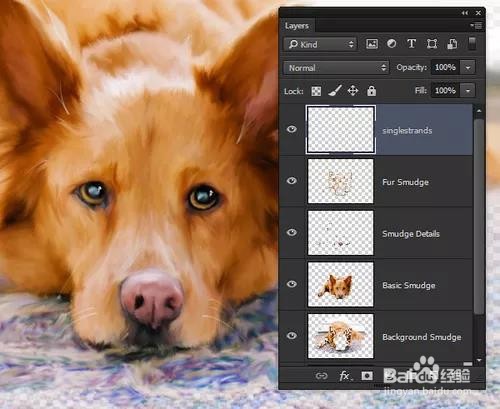Filter for shape layers icon

(432, 44)
